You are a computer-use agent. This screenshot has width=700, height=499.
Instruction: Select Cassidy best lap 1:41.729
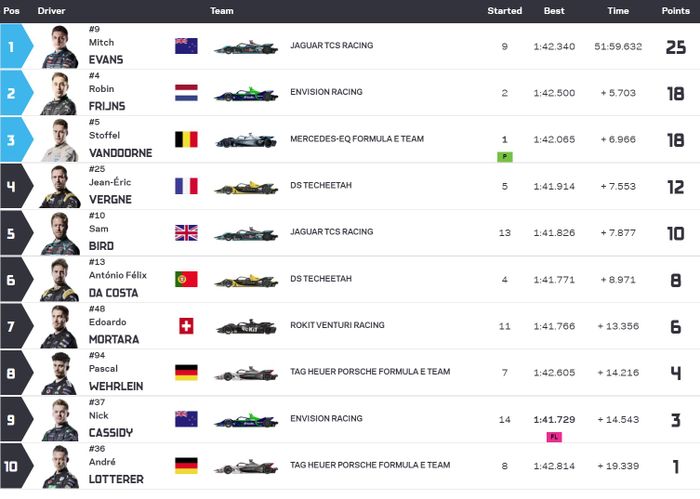(554, 420)
